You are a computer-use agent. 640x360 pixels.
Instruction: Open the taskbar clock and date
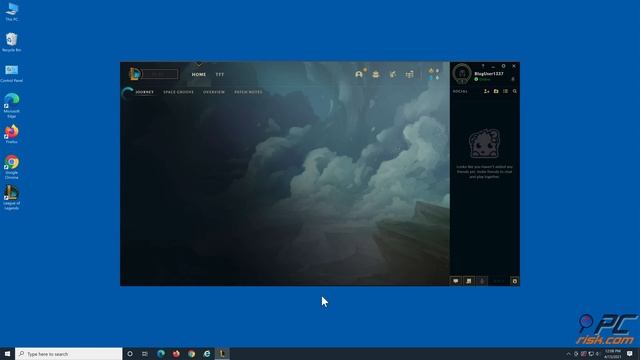(x=613, y=354)
